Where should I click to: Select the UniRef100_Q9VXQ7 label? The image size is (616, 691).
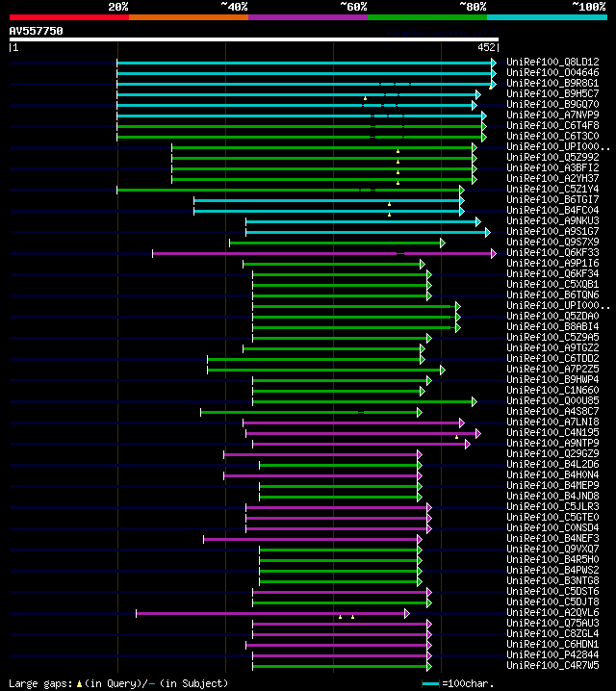tap(552, 549)
